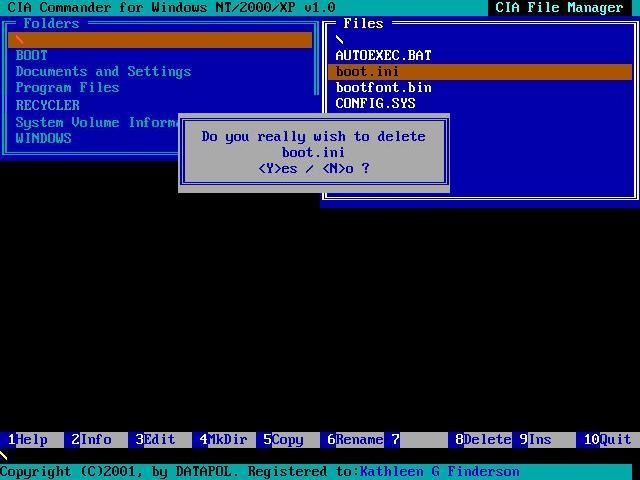Select the highlighted root backslash folder

point(160,40)
